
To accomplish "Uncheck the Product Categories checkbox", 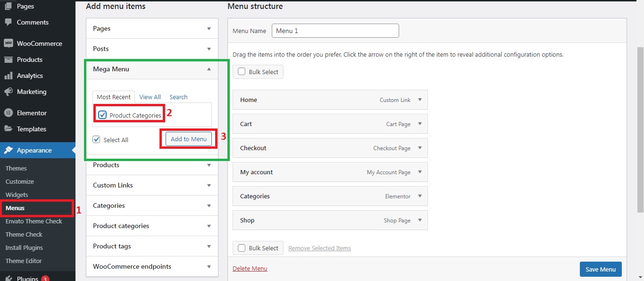I will (x=102, y=115).
